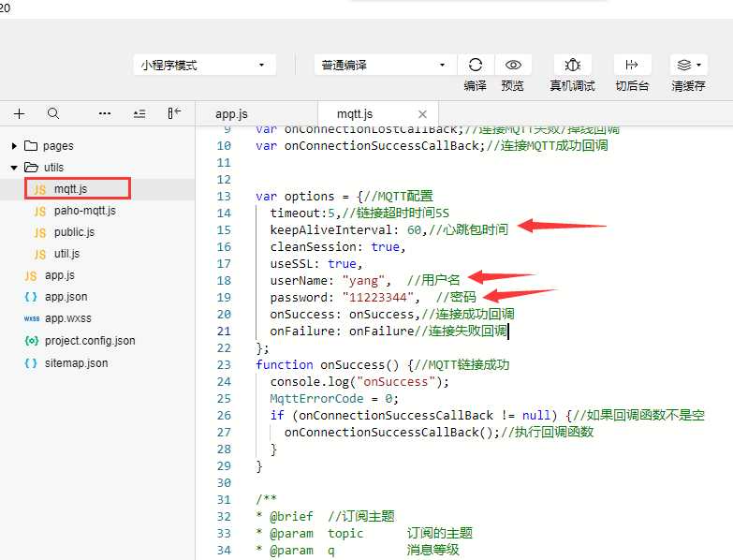Click the 切后台 label
This screenshot has height=560, width=733.
632,85
